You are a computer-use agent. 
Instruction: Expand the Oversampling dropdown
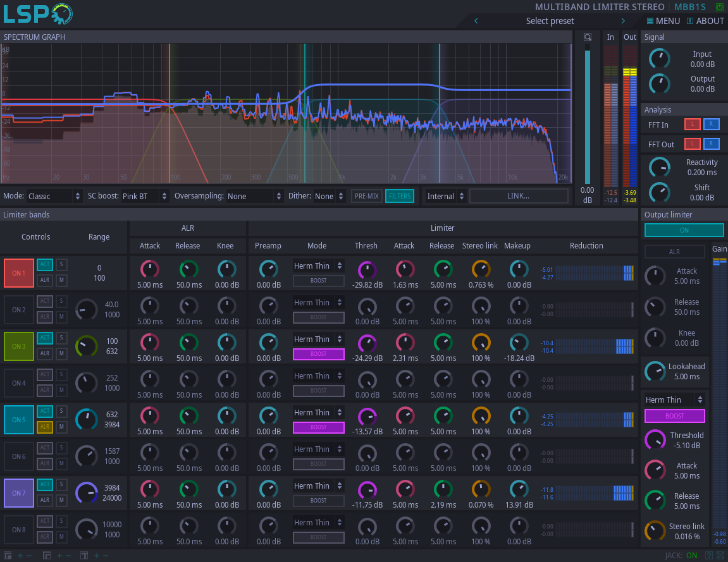pos(254,196)
